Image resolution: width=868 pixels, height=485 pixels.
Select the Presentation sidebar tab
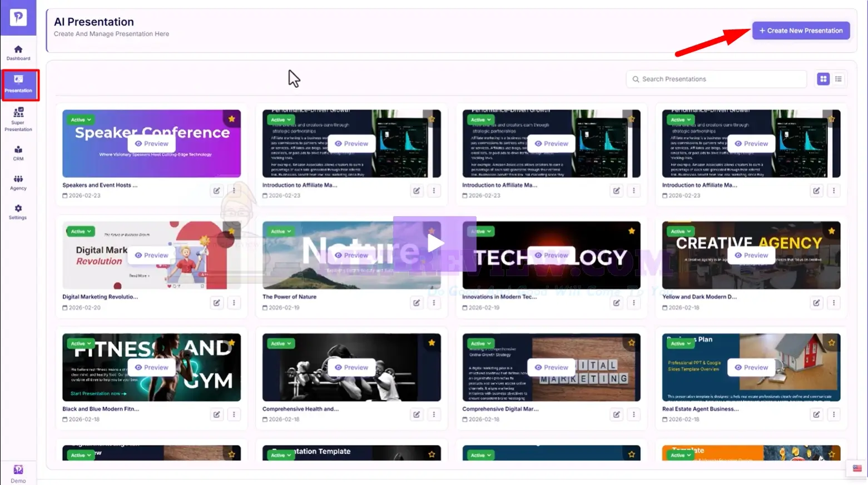click(19, 84)
